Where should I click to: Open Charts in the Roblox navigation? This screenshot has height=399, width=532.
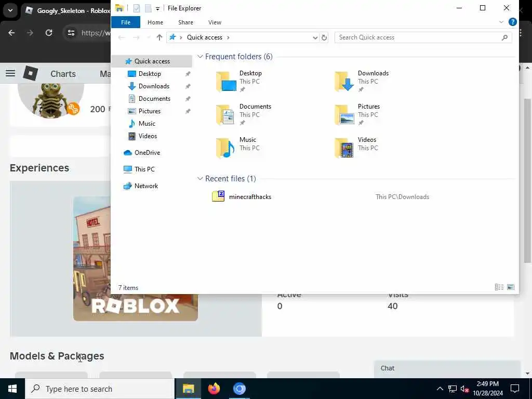tap(63, 74)
